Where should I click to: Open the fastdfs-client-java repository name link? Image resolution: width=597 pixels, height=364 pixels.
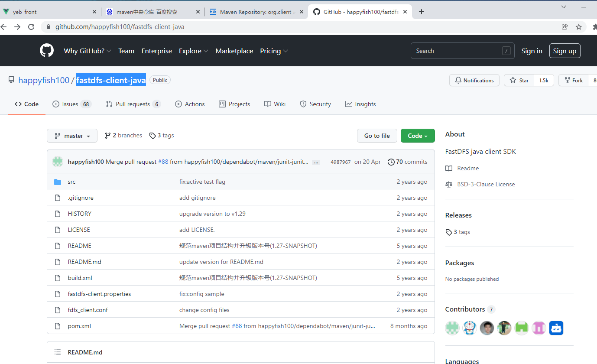click(x=111, y=80)
